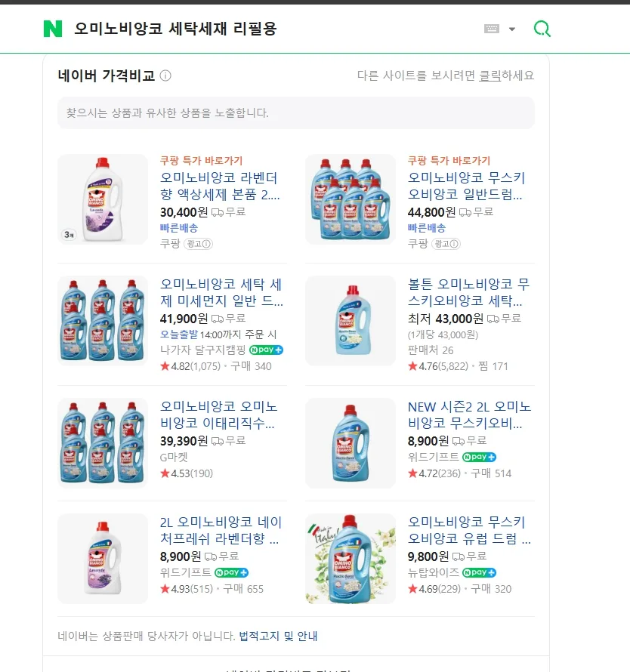Click the green Naver N logo
This screenshot has width=630, height=672.
(x=53, y=29)
